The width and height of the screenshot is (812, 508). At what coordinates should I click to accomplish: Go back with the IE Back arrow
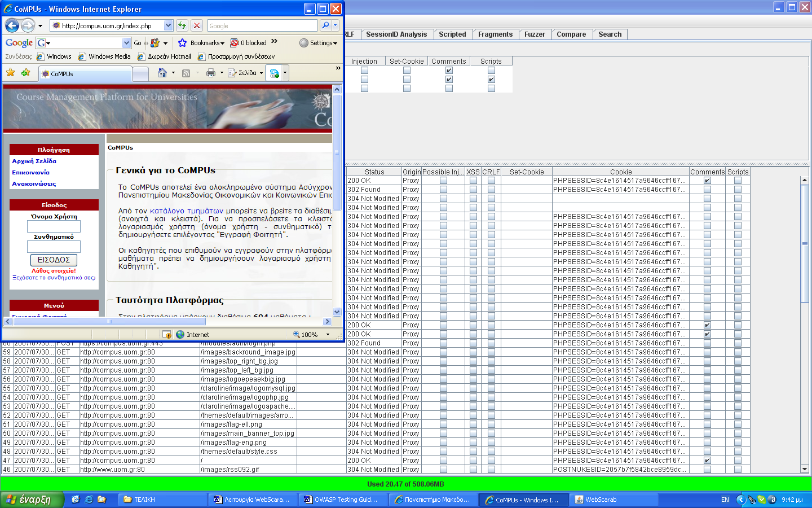click(x=12, y=25)
